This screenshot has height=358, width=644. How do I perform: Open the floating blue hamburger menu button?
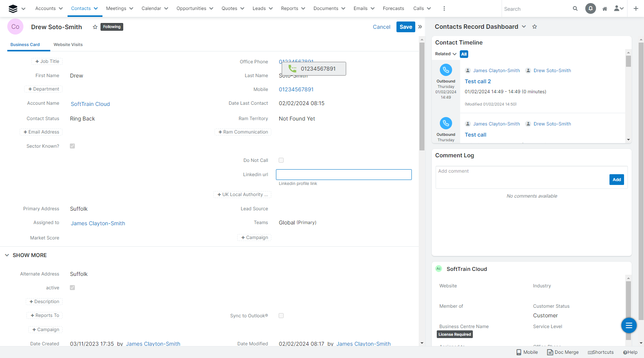[x=629, y=325]
